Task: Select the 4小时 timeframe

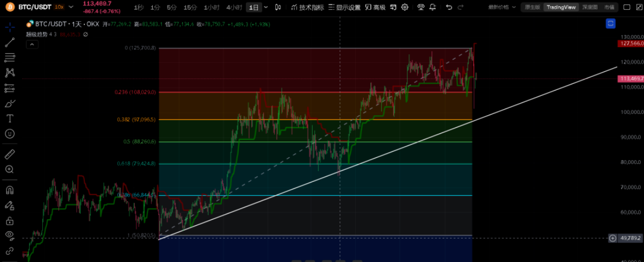Action: click(x=234, y=7)
